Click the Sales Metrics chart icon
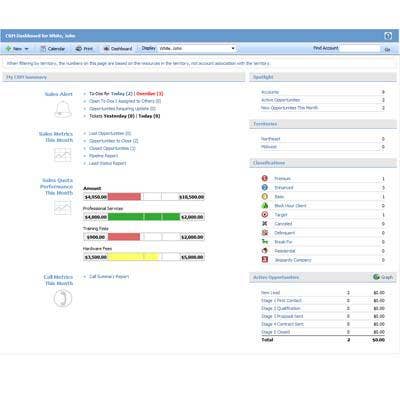Screen dimensions: 400x400 pos(63,155)
